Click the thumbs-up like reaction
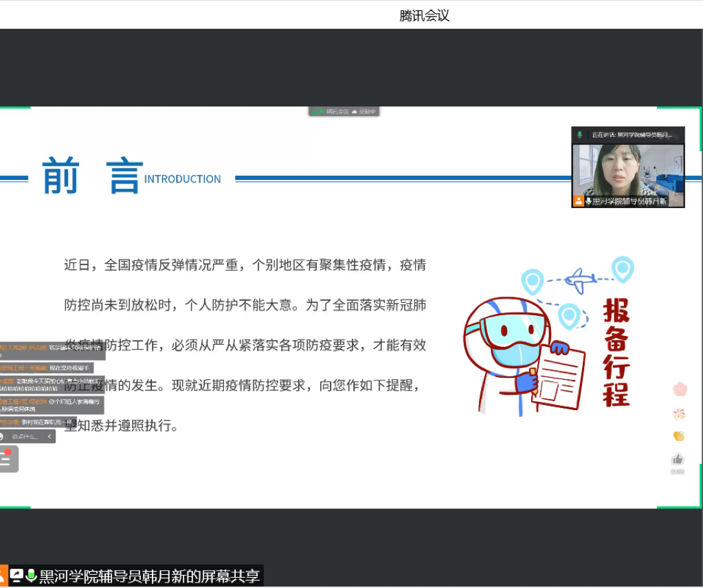The image size is (703, 588). click(x=678, y=460)
